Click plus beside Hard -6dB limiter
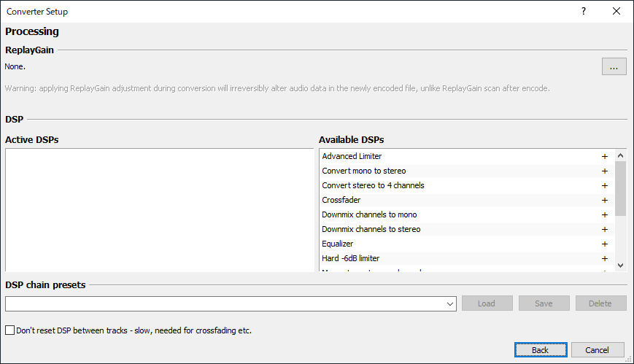The image size is (634, 364). (604, 258)
